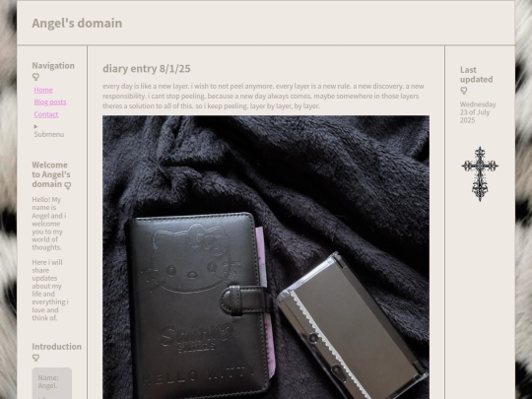This screenshot has width=532, height=399.
Task: Click the Hello! My name is Angel paragraph
Action: [x=49, y=224]
